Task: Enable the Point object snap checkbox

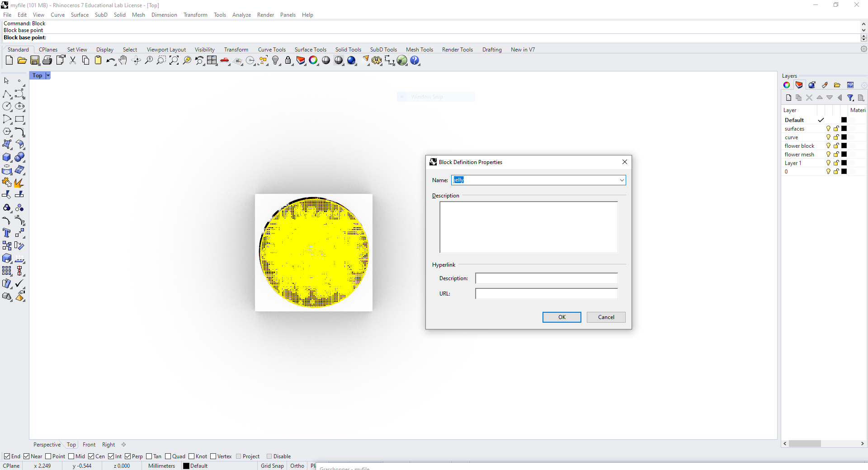Action: click(48, 456)
